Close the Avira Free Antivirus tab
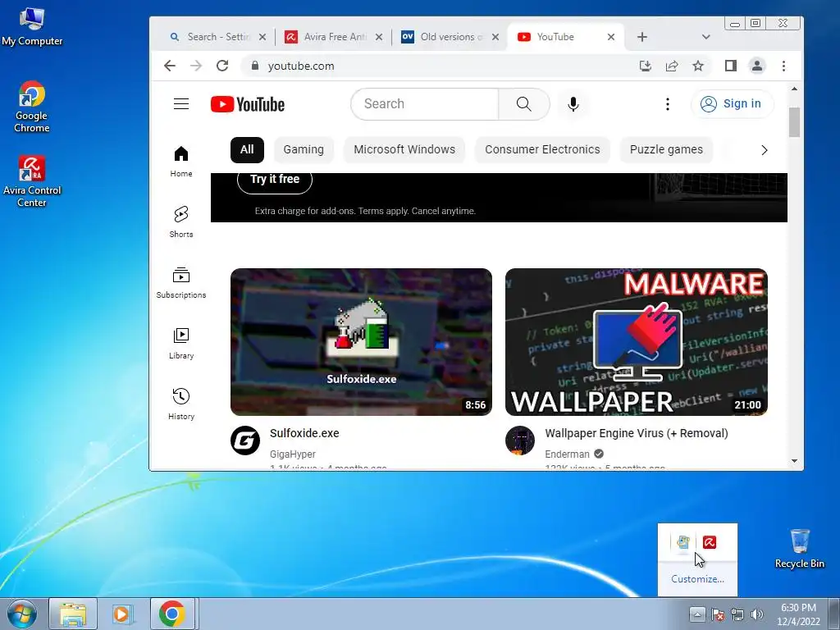Image resolution: width=840 pixels, height=630 pixels. (379, 37)
